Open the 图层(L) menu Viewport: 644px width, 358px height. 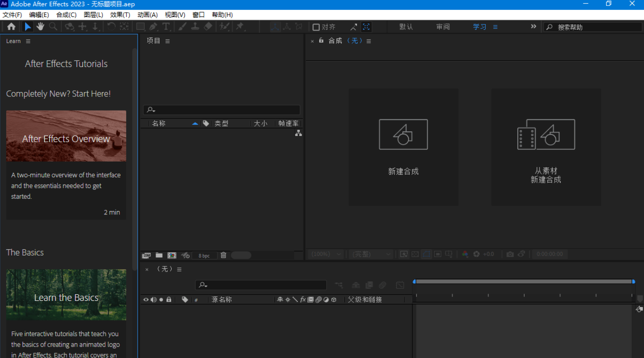point(93,15)
